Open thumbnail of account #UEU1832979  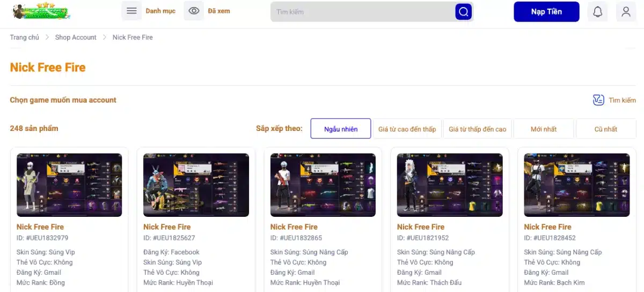[69, 185]
